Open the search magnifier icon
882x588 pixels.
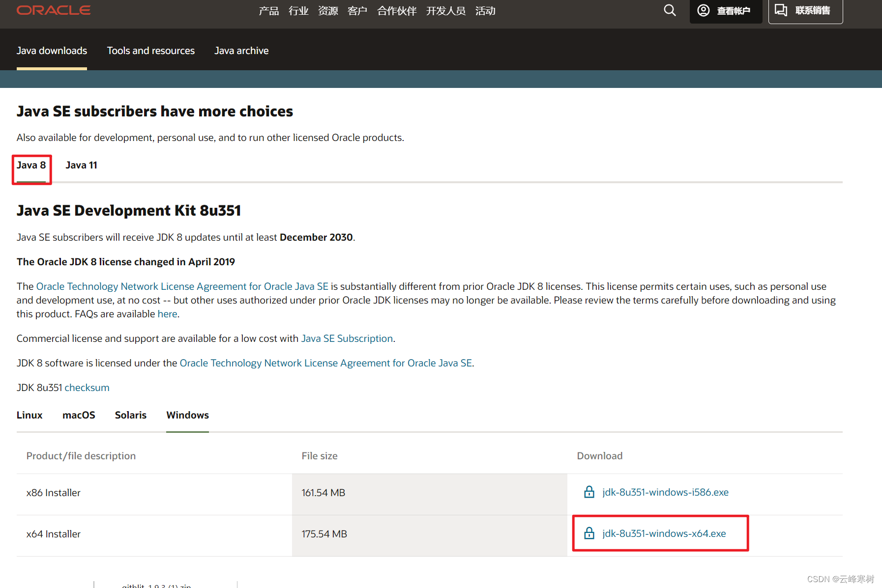pos(670,10)
